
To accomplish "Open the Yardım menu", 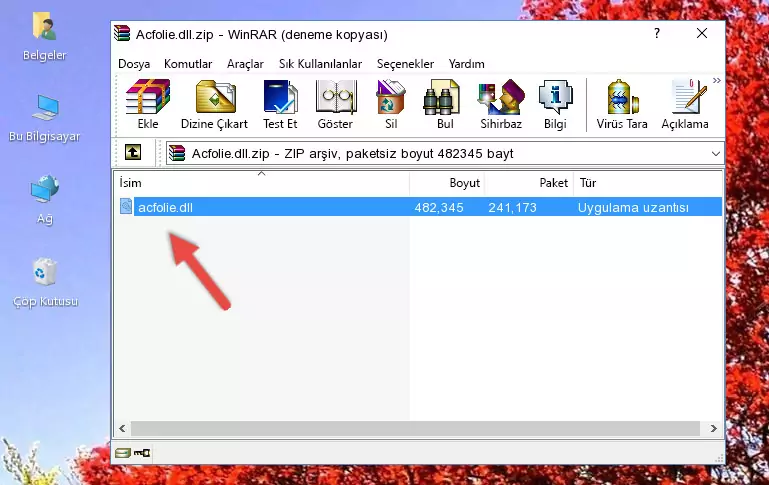I will click(x=466, y=64).
